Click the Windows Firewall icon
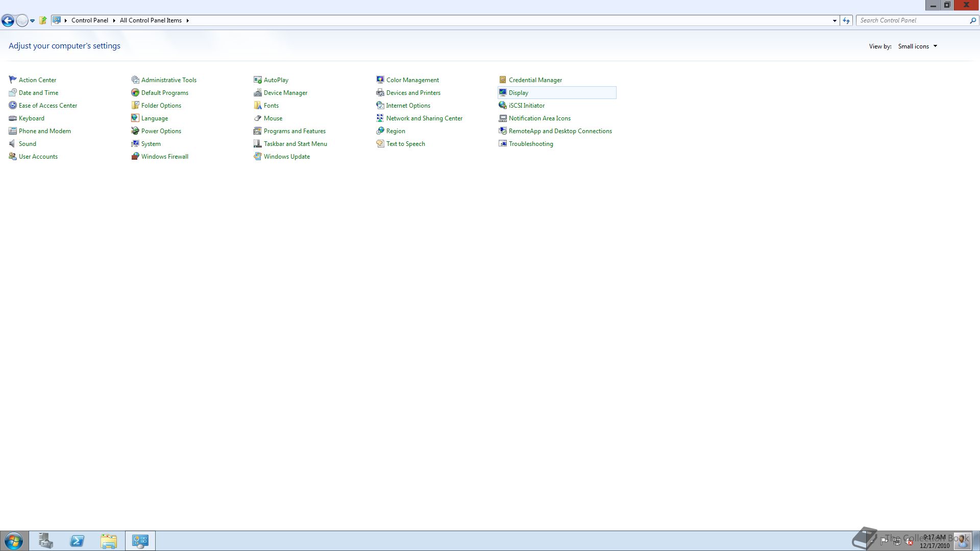 (135, 156)
